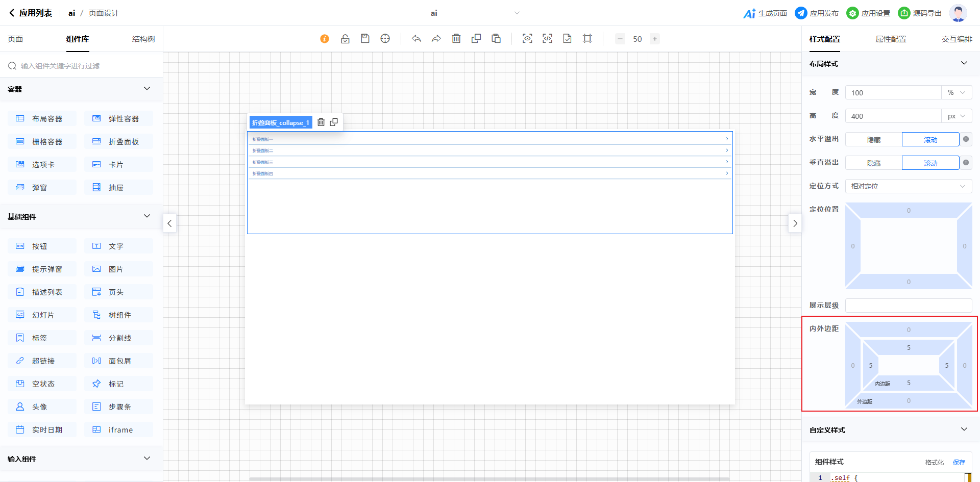Viewport: 980px width, 482px height.
Task: Click the zoom in plus button
Action: click(x=655, y=39)
